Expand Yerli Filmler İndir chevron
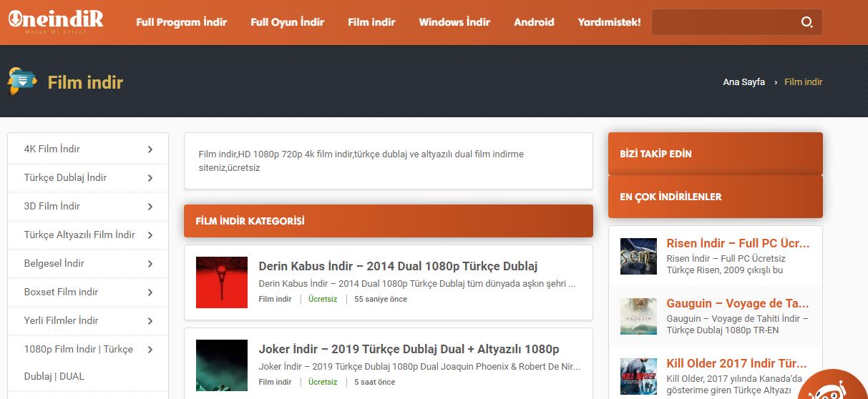 coord(150,321)
